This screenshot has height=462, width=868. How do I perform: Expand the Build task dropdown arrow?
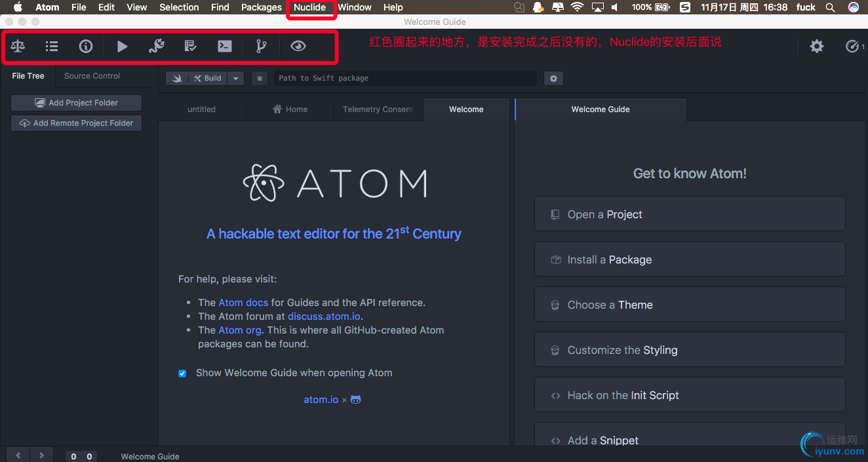[x=236, y=78]
